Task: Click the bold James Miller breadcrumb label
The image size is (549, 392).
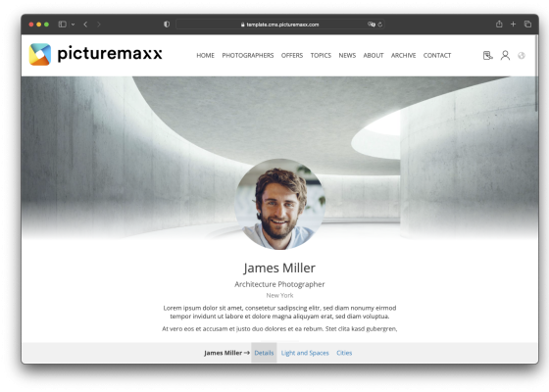Action: [224, 353]
